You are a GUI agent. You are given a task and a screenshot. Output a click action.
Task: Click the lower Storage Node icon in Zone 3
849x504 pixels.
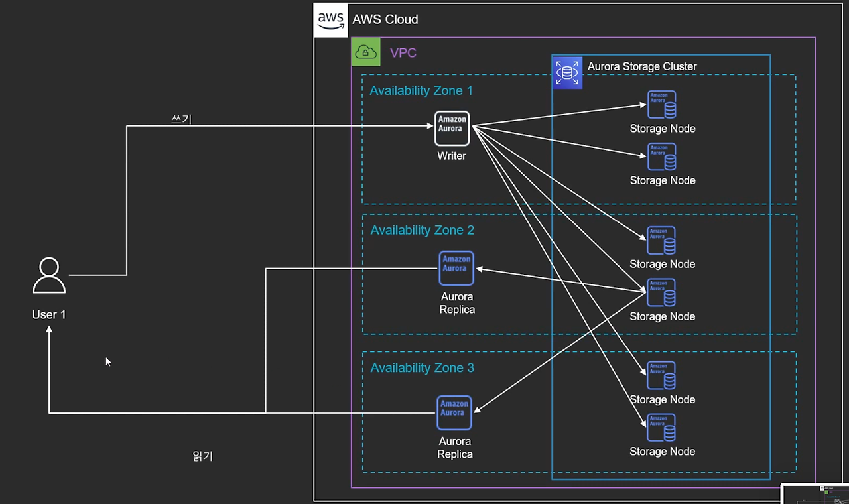click(662, 428)
